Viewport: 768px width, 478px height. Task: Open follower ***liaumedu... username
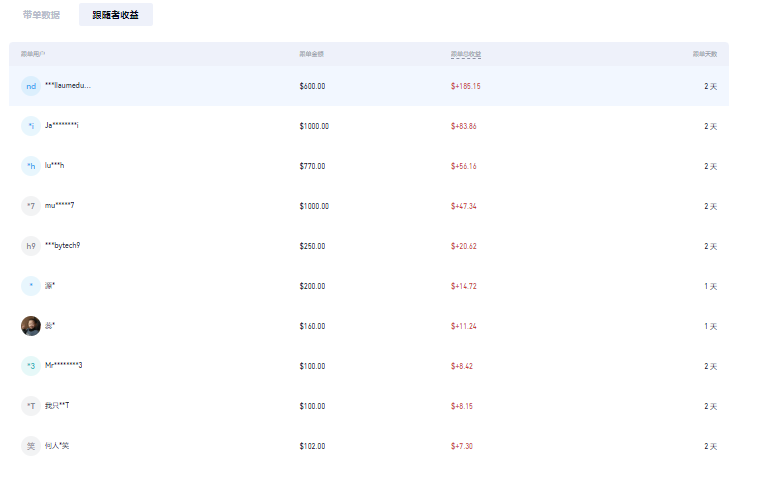click(x=68, y=86)
